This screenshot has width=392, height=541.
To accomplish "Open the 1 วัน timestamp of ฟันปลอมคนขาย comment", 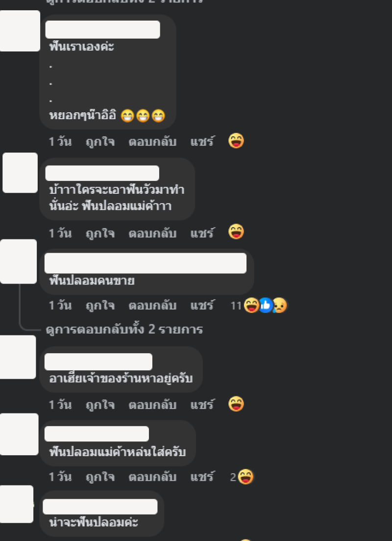I will pyautogui.click(x=60, y=306).
